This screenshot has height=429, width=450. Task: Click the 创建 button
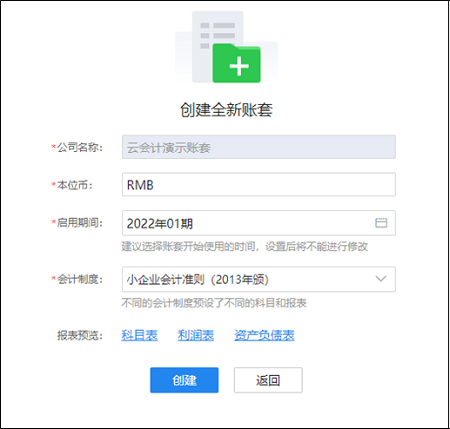point(184,380)
